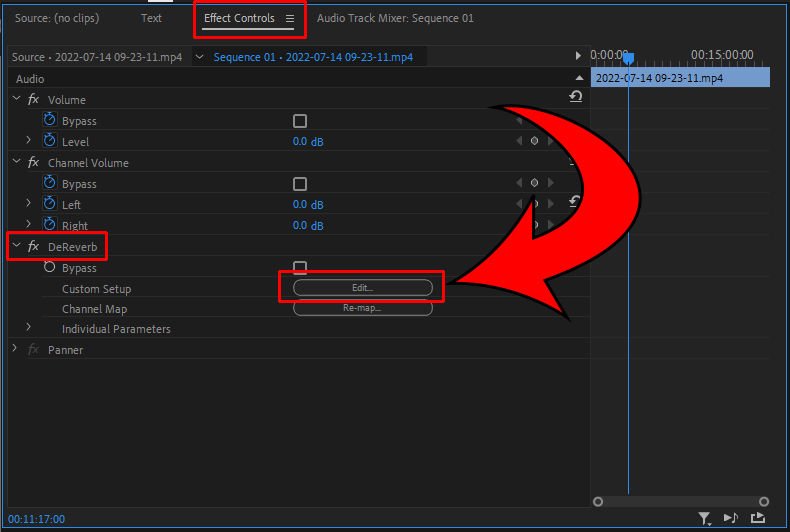Toggle animation stopwatch for Left
This screenshot has width=790, height=532.
coord(49,204)
